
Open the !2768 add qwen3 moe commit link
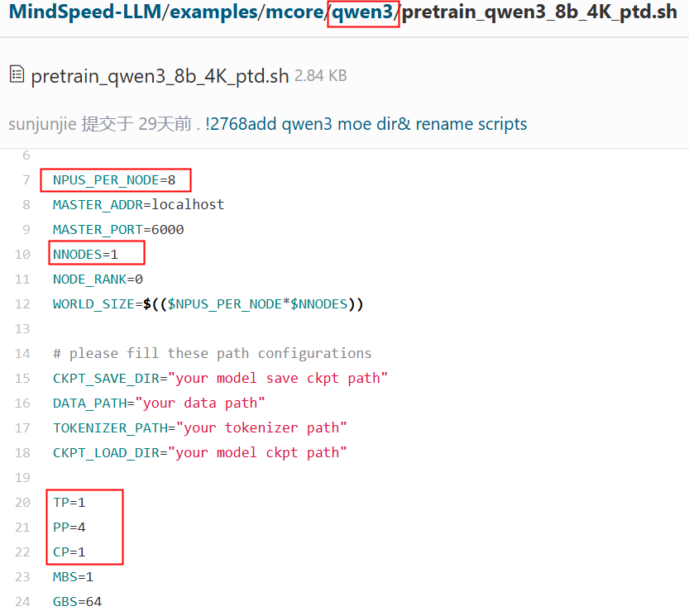[366, 124]
